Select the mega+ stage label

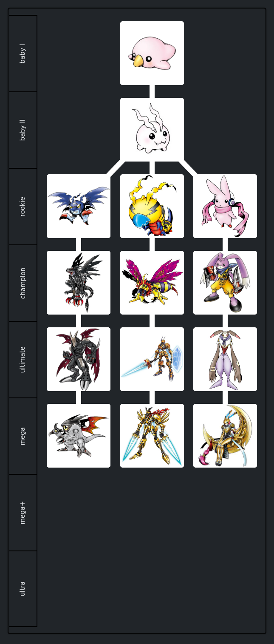tap(23, 513)
